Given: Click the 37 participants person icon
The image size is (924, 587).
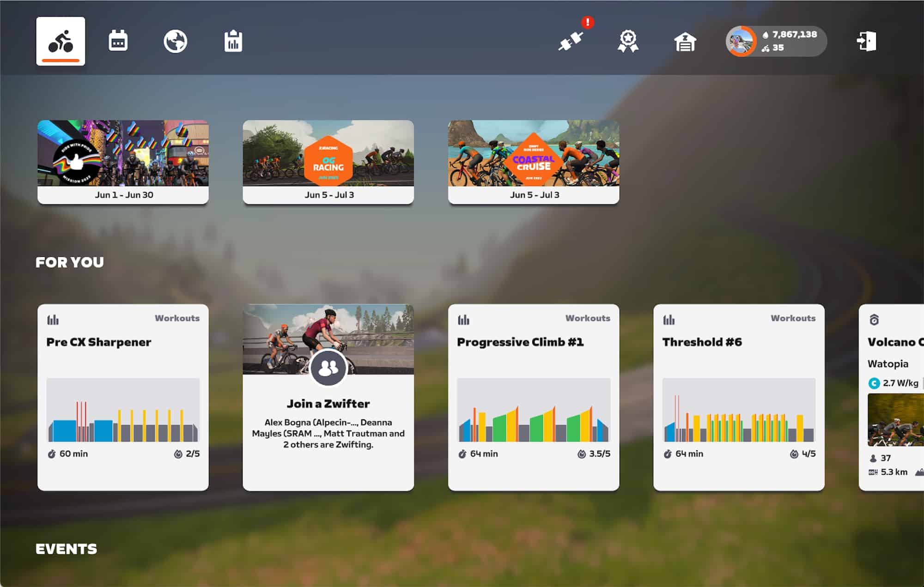Looking at the screenshot, I should (873, 458).
